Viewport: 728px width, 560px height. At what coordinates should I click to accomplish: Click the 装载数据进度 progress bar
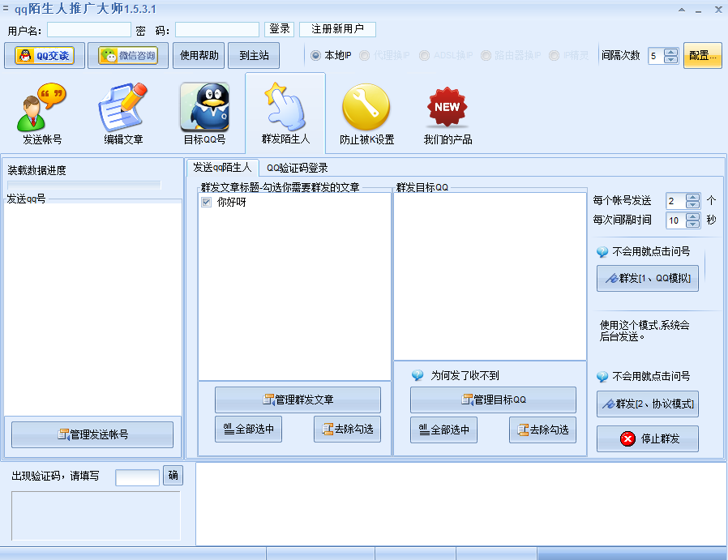click(84, 185)
